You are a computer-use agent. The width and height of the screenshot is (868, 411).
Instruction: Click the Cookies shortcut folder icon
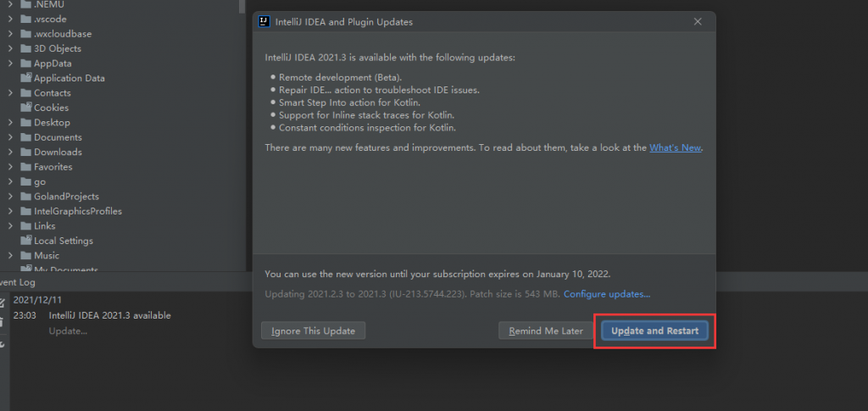point(25,108)
